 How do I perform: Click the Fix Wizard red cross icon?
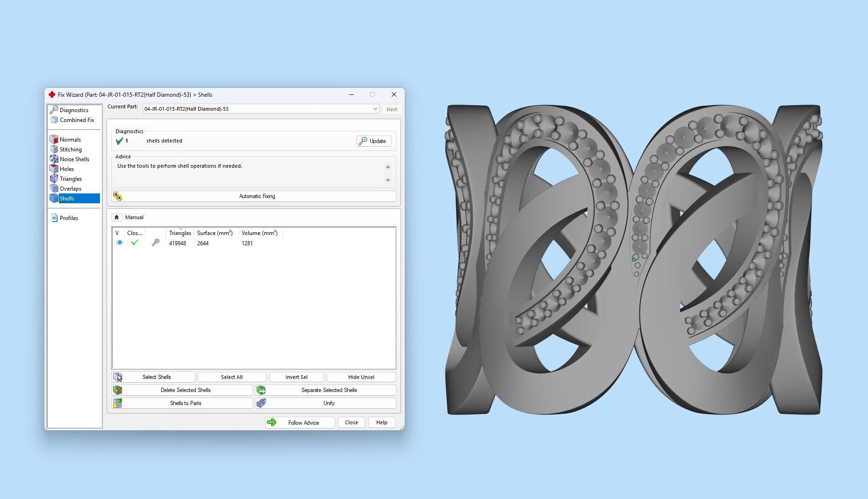pos(52,94)
